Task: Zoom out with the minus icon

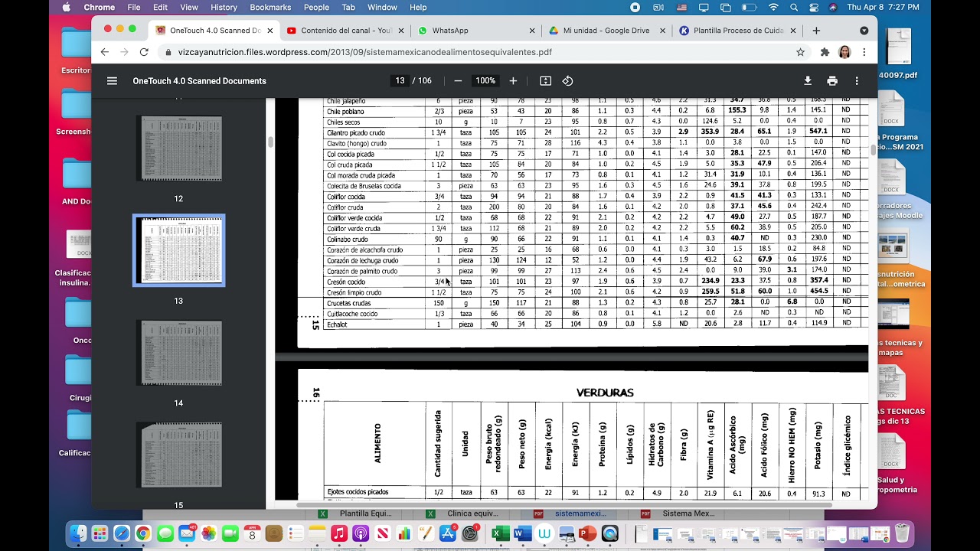Action: (458, 80)
